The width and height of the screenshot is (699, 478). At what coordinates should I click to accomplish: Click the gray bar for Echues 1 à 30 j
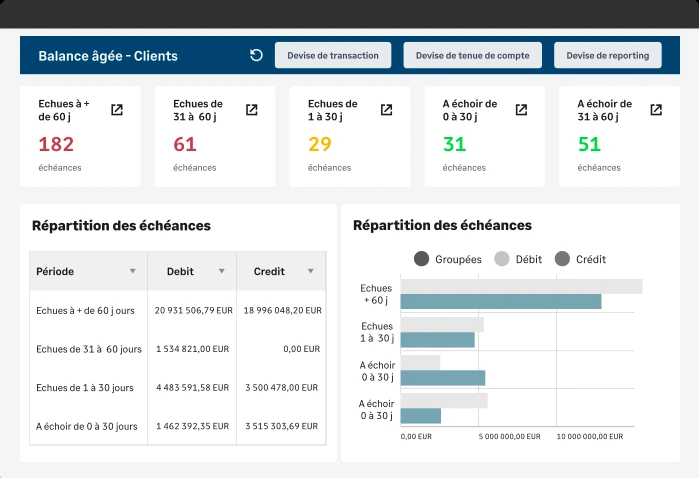[442, 324]
